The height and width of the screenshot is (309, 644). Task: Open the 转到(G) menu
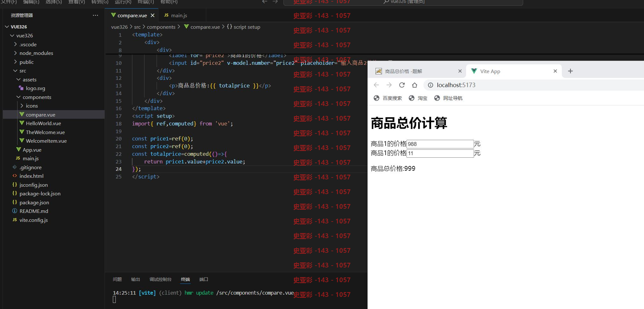(100, 2)
